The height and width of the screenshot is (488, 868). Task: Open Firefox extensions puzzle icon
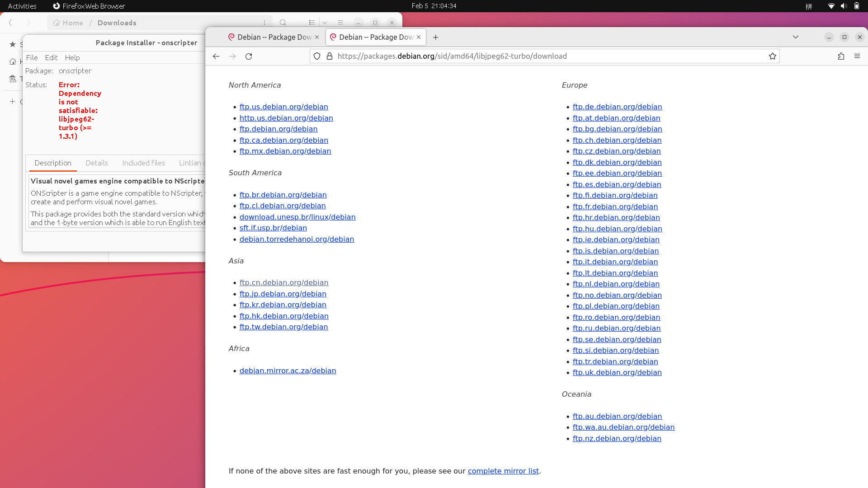(841, 56)
